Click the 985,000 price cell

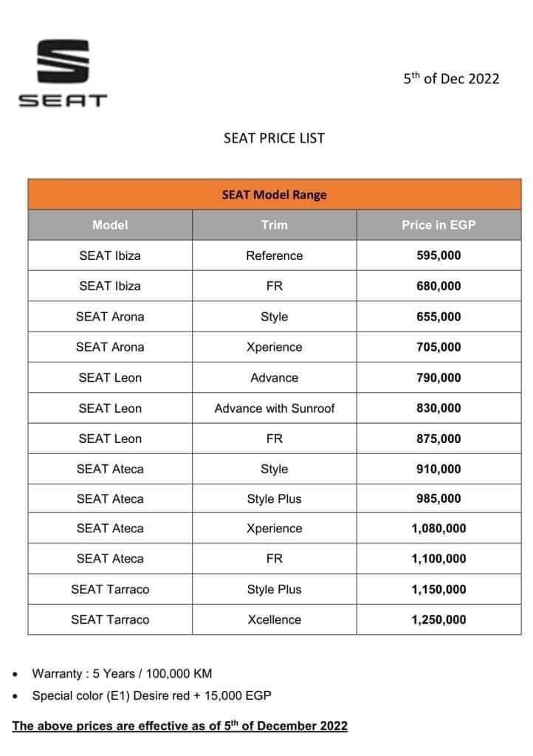click(x=439, y=498)
